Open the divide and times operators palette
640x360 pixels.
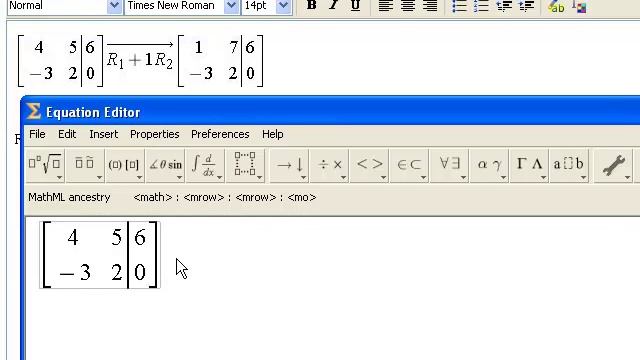tap(329, 165)
